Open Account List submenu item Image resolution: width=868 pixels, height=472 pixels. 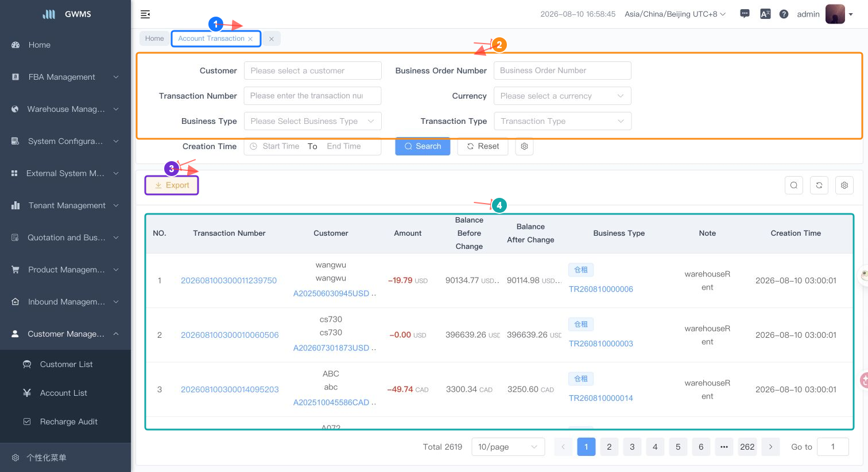pyautogui.click(x=65, y=393)
